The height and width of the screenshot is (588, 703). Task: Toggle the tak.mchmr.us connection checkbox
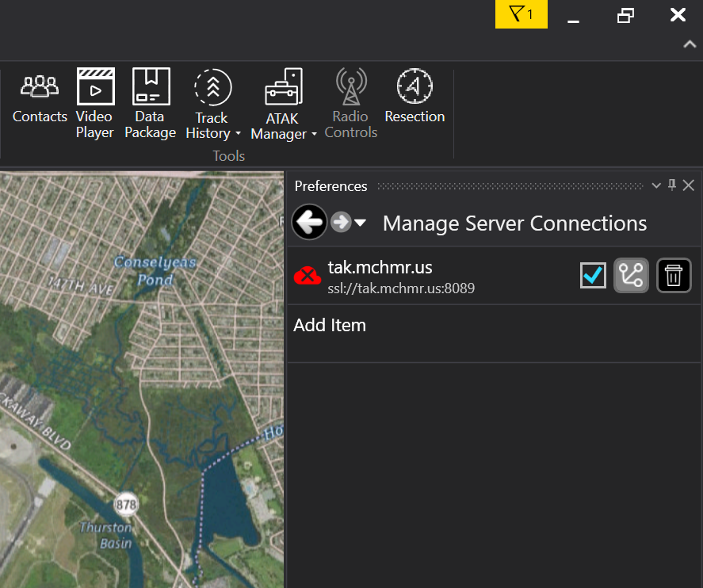[593, 275]
